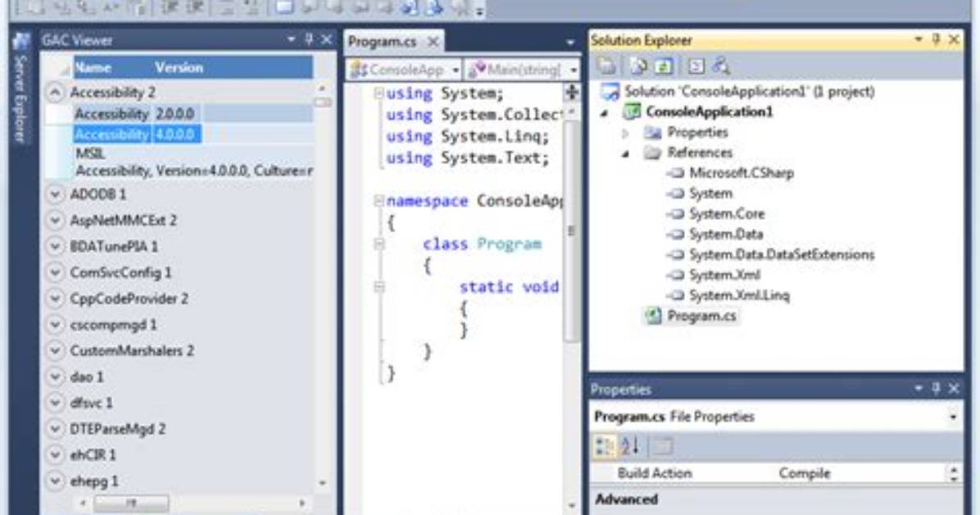This screenshot has width=980, height=515.
Task: Select the System.Xml reference
Action: tap(725, 275)
